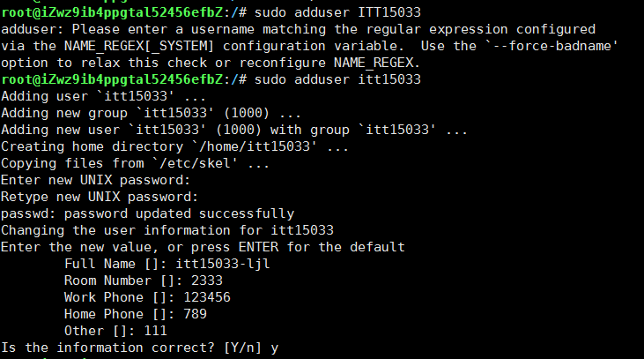This screenshot has height=359, width=644.
Task: Click Room Number value '2333'
Action: point(206,280)
